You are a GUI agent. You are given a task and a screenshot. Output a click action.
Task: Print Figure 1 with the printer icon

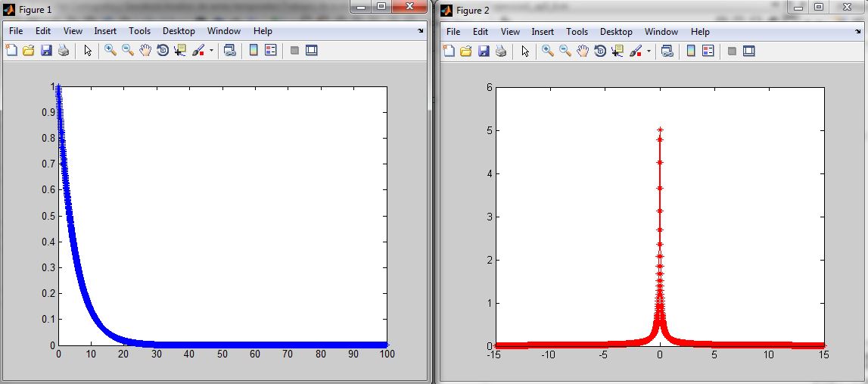click(x=64, y=51)
